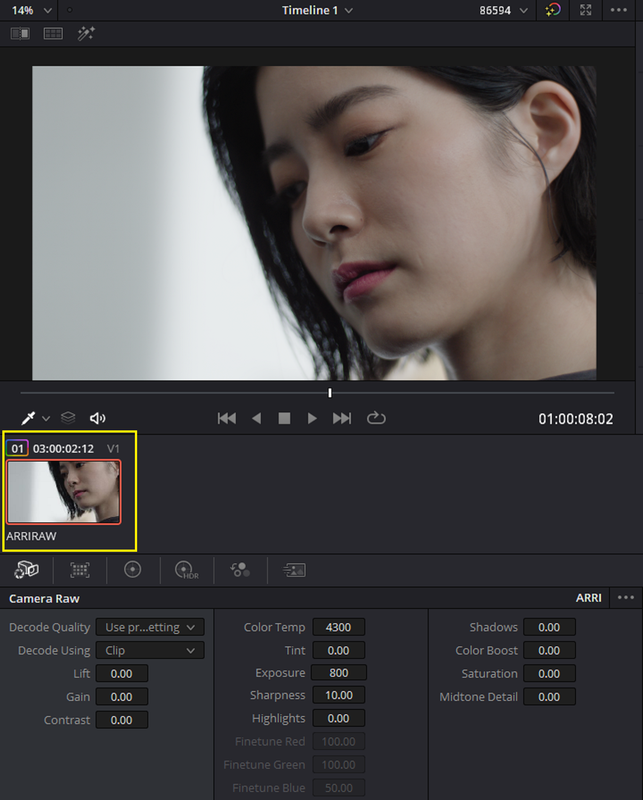Toggle loop playback
Viewport: 643px width, 800px height.
(x=376, y=418)
